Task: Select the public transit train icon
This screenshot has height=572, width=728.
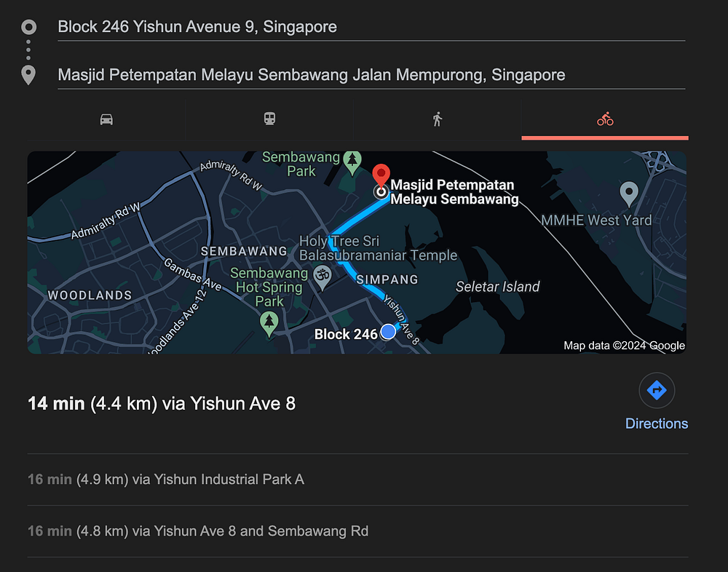Action: coord(270,119)
